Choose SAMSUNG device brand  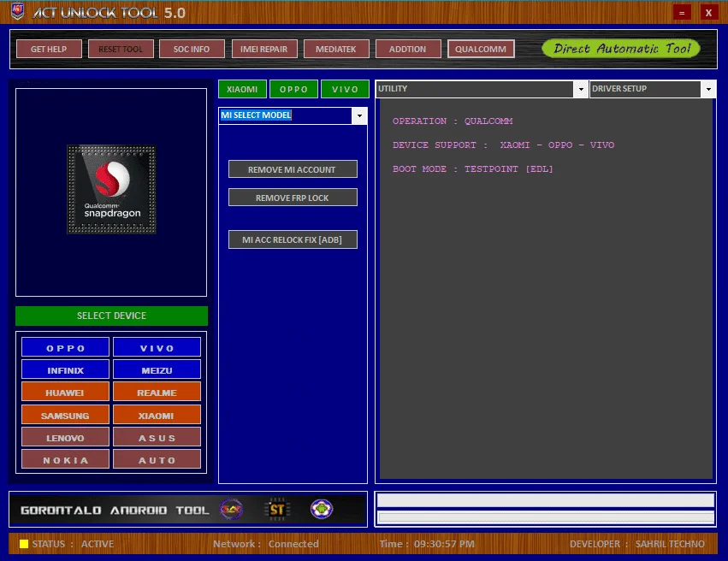(x=66, y=415)
